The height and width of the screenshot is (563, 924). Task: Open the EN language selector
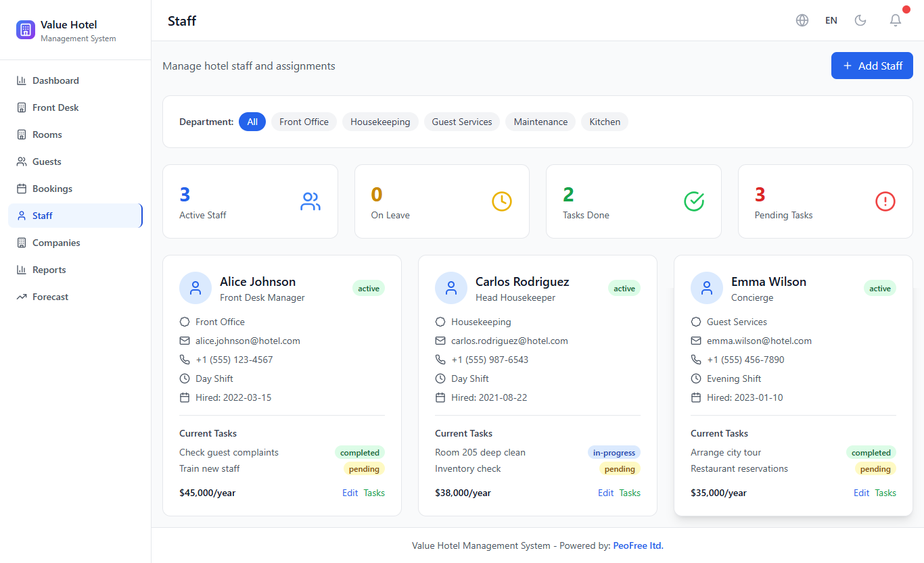point(831,20)
